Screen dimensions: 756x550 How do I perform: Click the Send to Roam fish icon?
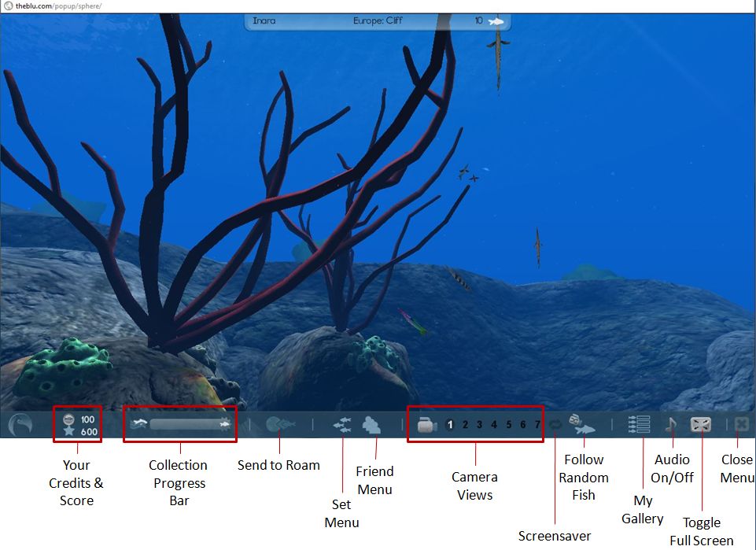tap(281, 425)
